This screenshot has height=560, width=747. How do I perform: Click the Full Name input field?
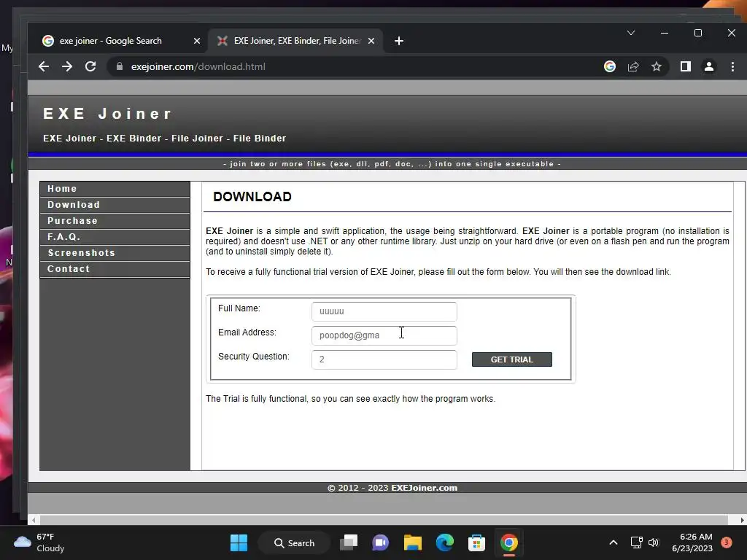[384, 311]
